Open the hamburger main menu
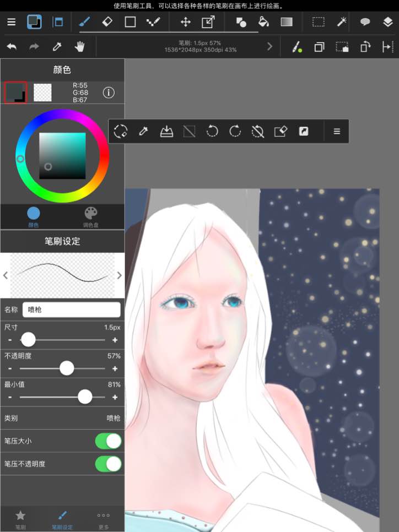Image resolution: width=399 pixels, height=532 pixels. (x=12, y=22)
